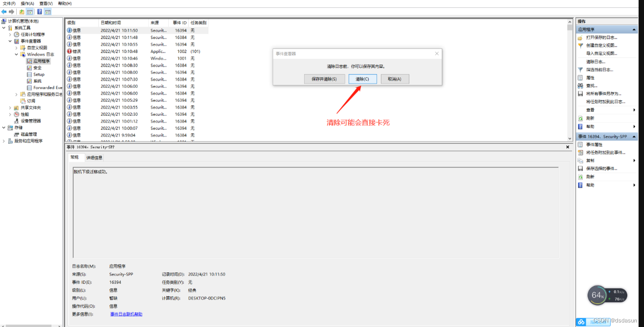Click the 取消(A) dialog button
Screen dimensions: 644x327
pos(395,79)
